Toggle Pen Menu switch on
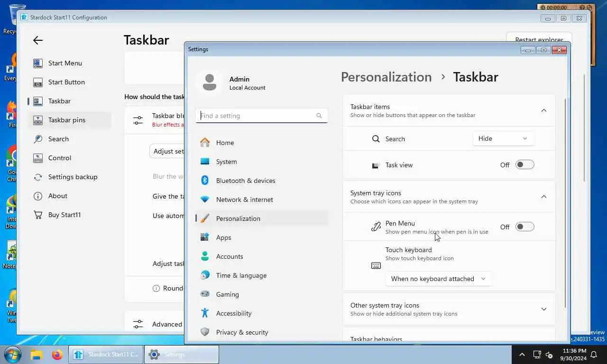607x364 pixels. [525, 227]
